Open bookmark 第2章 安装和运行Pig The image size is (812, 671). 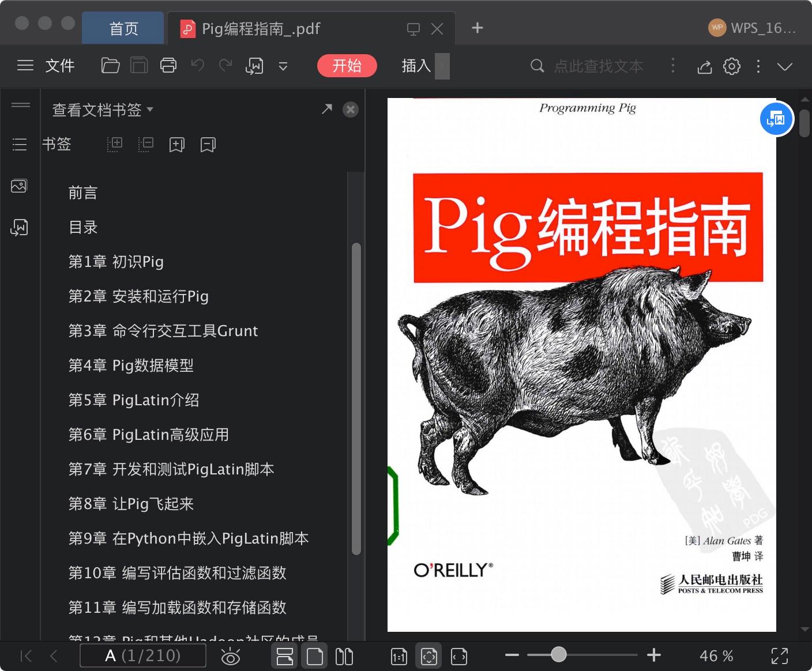click(x=138, y=296)
